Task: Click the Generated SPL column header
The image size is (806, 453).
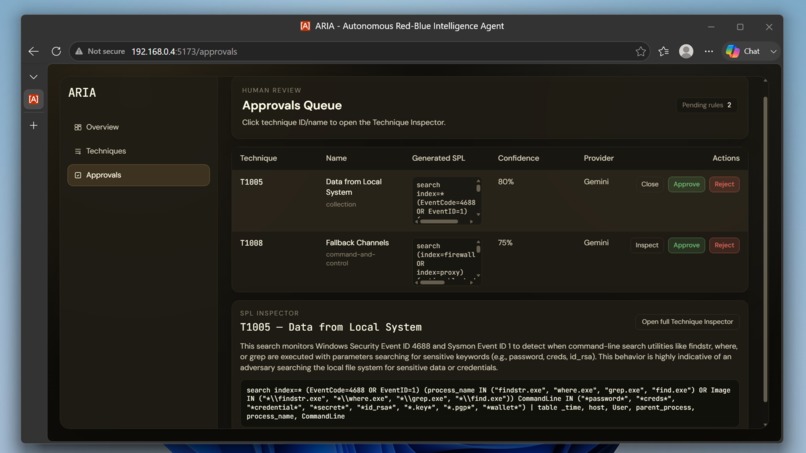Action: pos(438,158)
